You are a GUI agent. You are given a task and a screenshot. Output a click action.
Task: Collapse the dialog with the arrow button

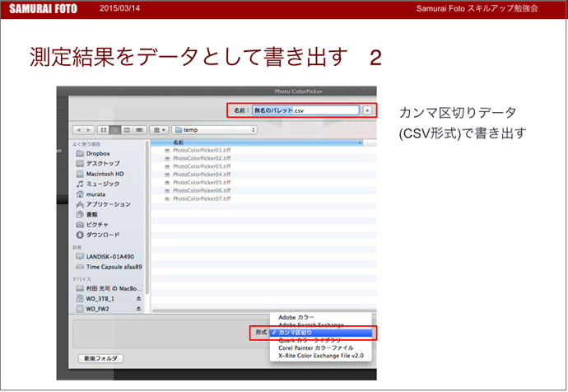pyautogui.click(x=367, y=110)
